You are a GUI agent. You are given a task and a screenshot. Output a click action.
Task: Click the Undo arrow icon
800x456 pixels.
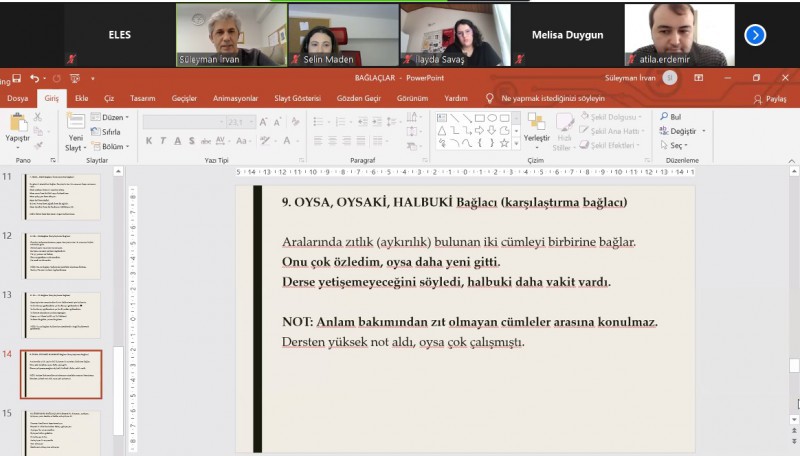tap(35, 78)
